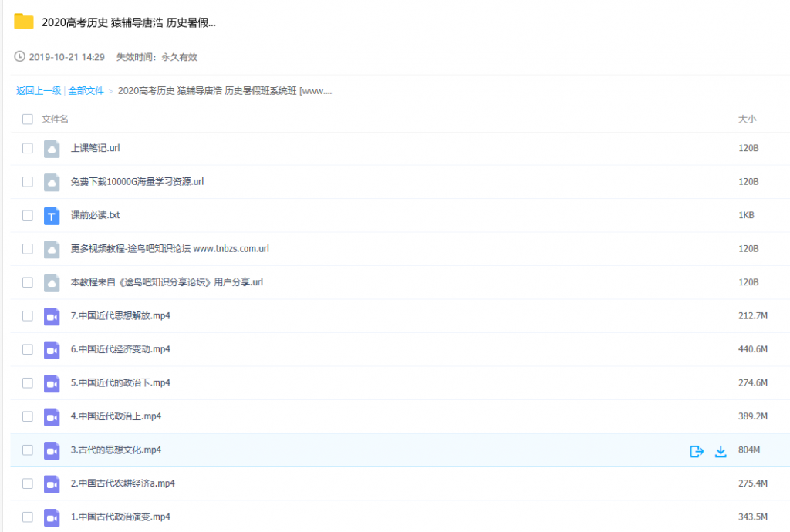The height and width of the screenshot is (532, 790).
Task: Select checkbox for 4.中国近代政治上.mp4
Action: [x=28, y=416]
